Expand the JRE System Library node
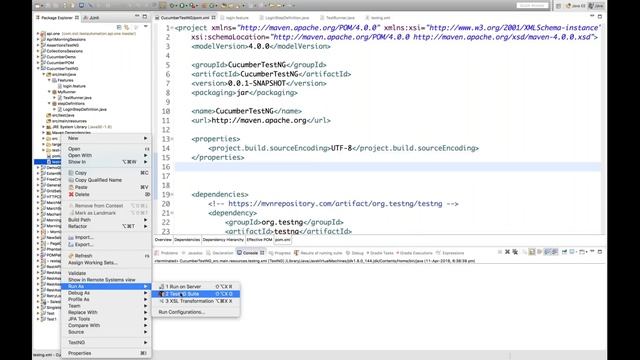This screenshot has height=360, width=640. pos(44,127)
